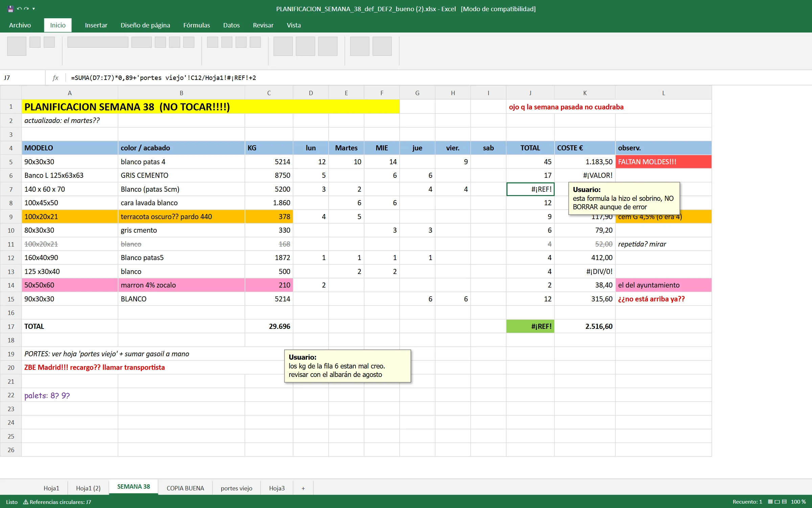Select the yellow PLANIFICACION SEMANA 38 title cell
Viewport: 812px width, 508px height.
coord(210,107)
